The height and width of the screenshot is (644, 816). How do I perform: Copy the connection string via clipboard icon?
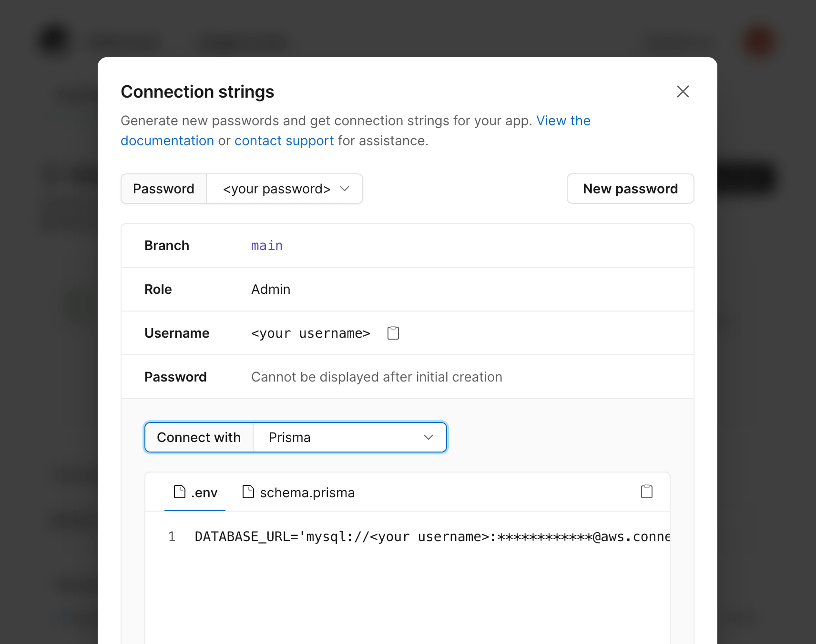tap(646, 491)
